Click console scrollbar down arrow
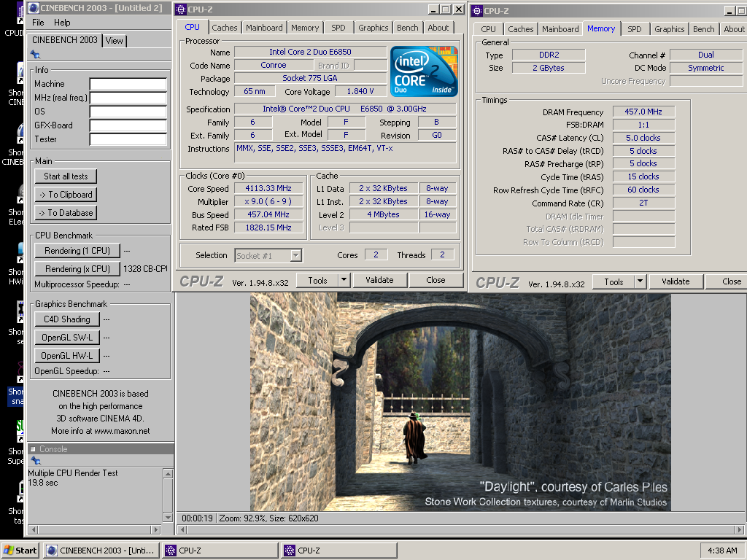This screenshot has width=747, height=560. (168, 517)
